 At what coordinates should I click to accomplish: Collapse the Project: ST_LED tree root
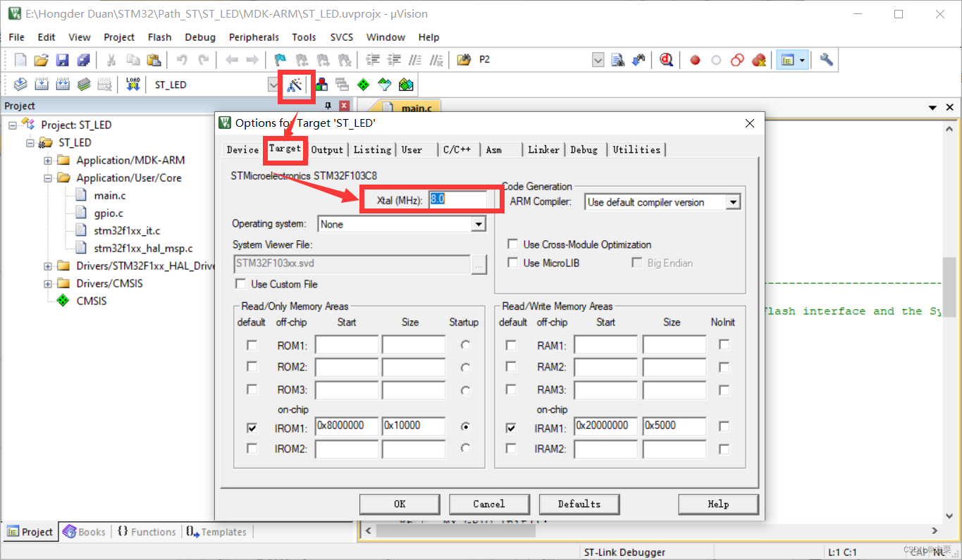(13, 125)
